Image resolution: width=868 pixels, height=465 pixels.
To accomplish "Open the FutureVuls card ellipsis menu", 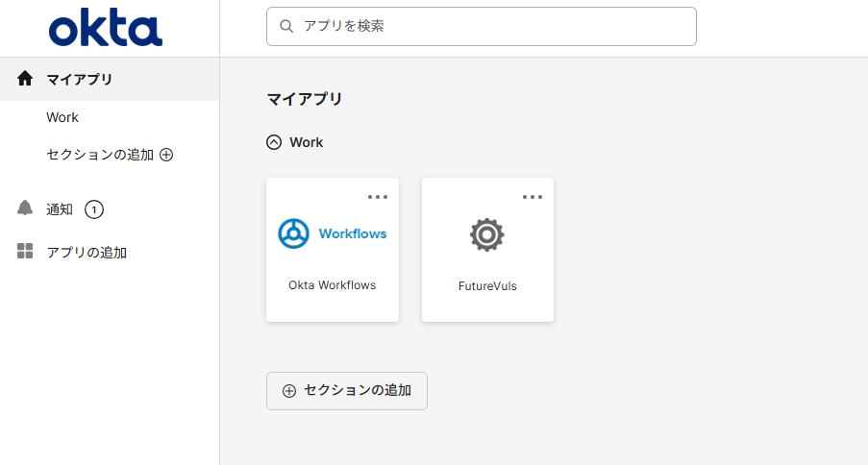I will pyautogui.click(x=533, y=197).
